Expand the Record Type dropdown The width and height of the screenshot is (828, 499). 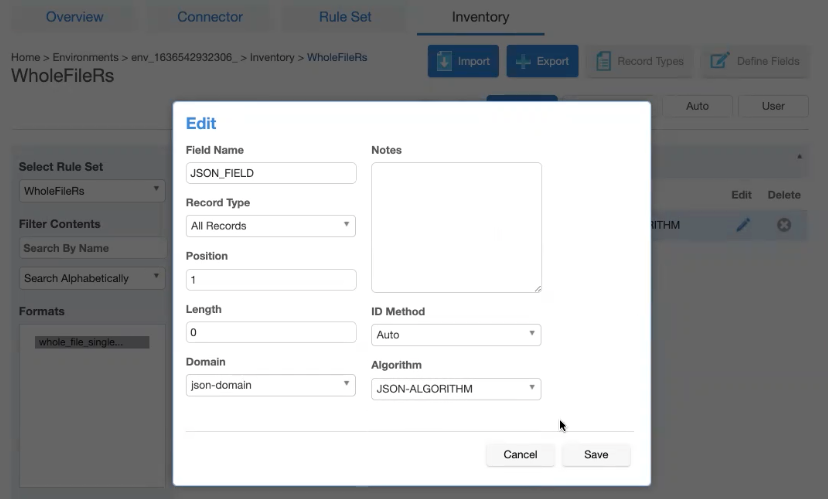(270, 226)
